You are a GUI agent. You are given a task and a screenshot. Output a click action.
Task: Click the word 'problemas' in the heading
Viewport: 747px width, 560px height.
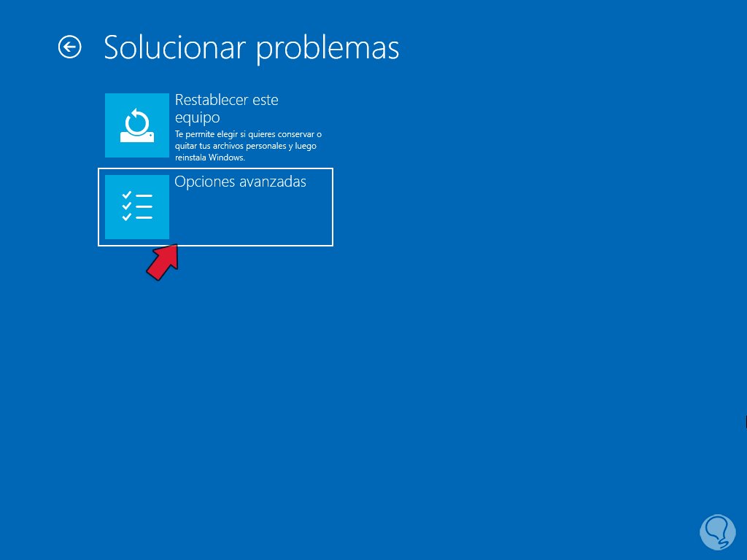pyautogui.click(x=328, y=49)
